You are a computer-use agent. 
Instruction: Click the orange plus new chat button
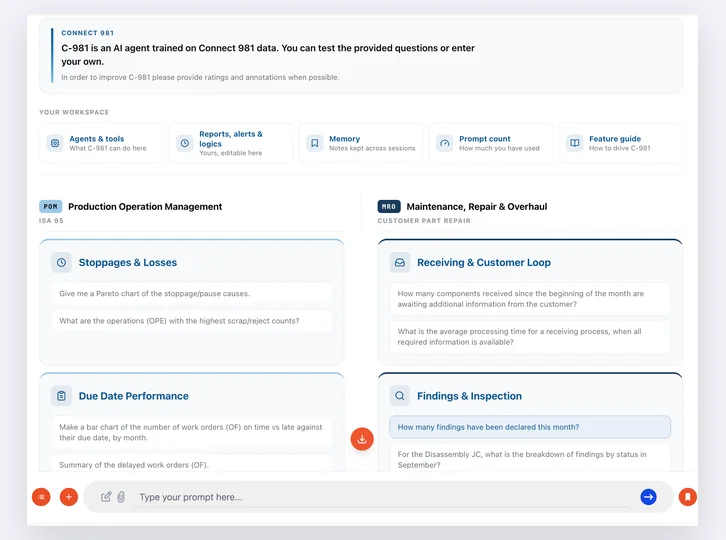[69, 497]
